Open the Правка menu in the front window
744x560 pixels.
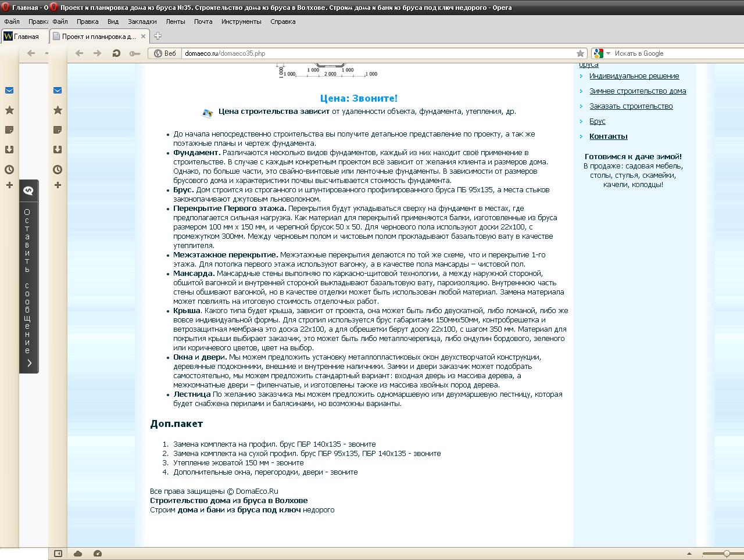coord(87,21)
